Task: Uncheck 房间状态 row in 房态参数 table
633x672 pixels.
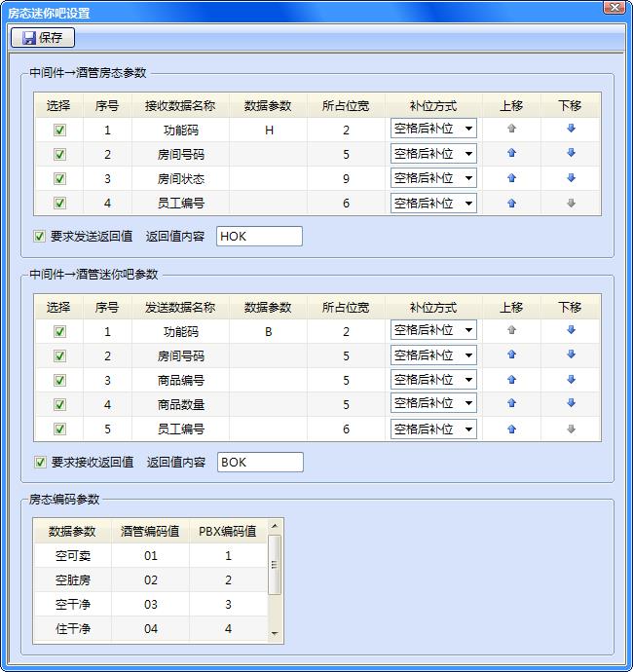Action: point(59,179)
